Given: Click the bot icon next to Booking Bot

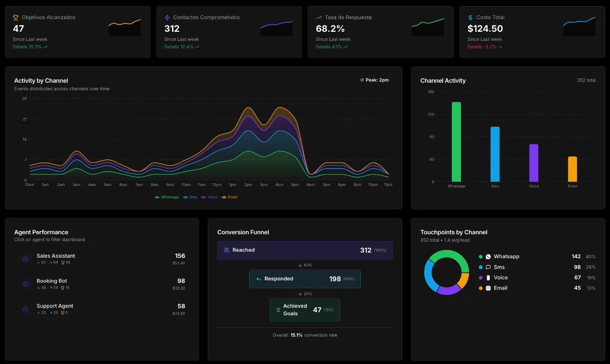Looking at the screenshot, I should coord(25,284).
